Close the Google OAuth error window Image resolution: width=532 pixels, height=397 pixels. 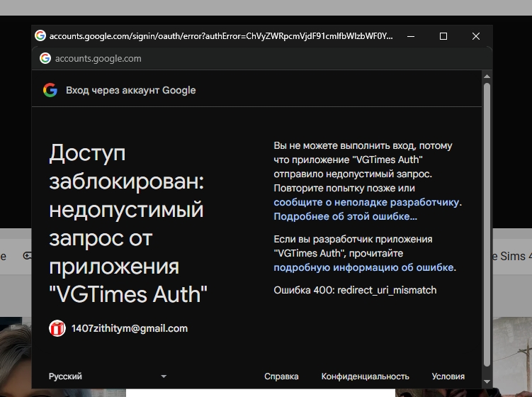(476, 36)
